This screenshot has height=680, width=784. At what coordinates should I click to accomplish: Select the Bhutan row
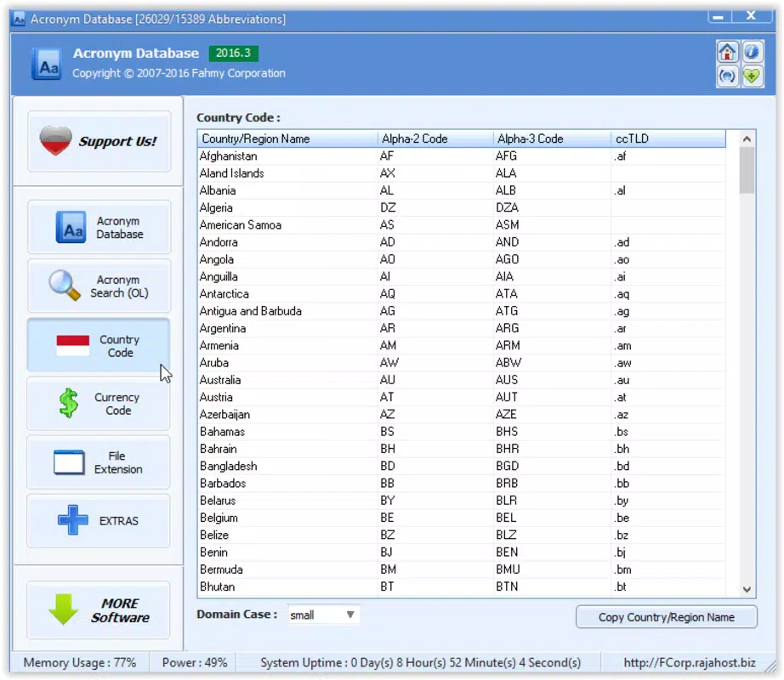tap(462, 587)
